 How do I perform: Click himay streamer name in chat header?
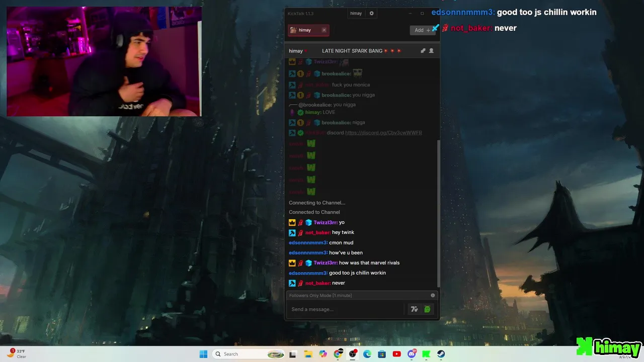tap(296, 51)
